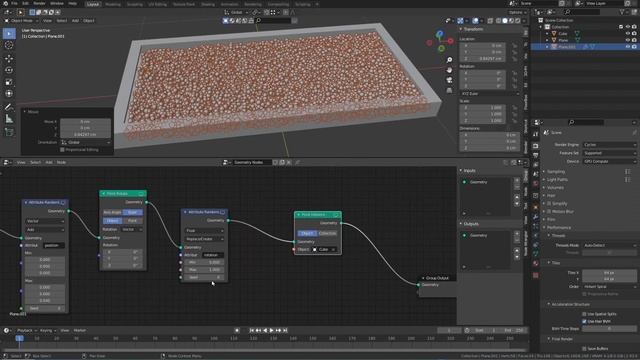Viewport: 640px width, 360px height.
Task: Click Seed field in Attribute Randomize rotation node
Action: [x=204, y=277]
